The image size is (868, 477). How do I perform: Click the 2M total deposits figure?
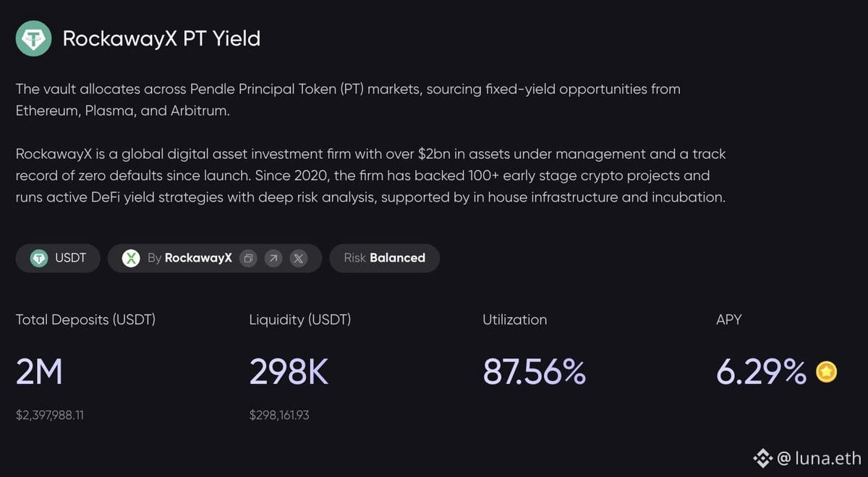click(x=39, y=372)
